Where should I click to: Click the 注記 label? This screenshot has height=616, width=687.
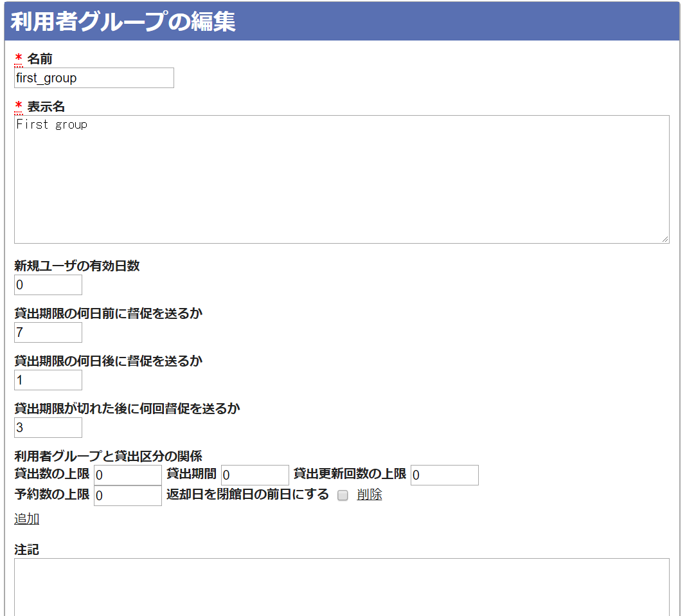pos(27,549)
